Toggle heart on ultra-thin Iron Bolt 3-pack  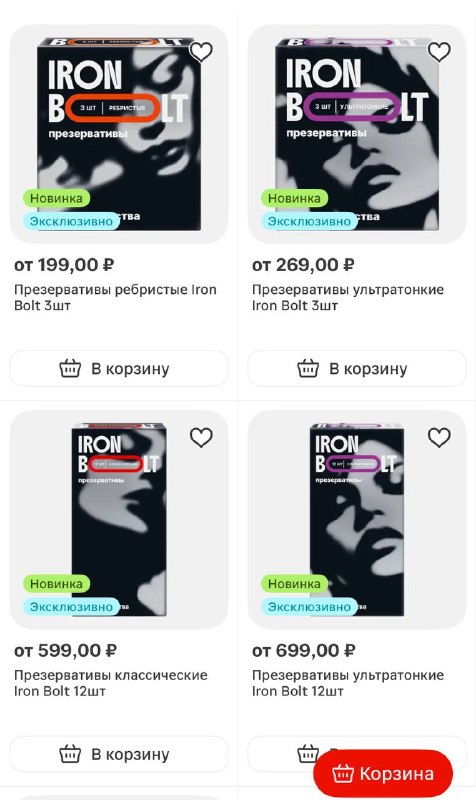(439, 52)
